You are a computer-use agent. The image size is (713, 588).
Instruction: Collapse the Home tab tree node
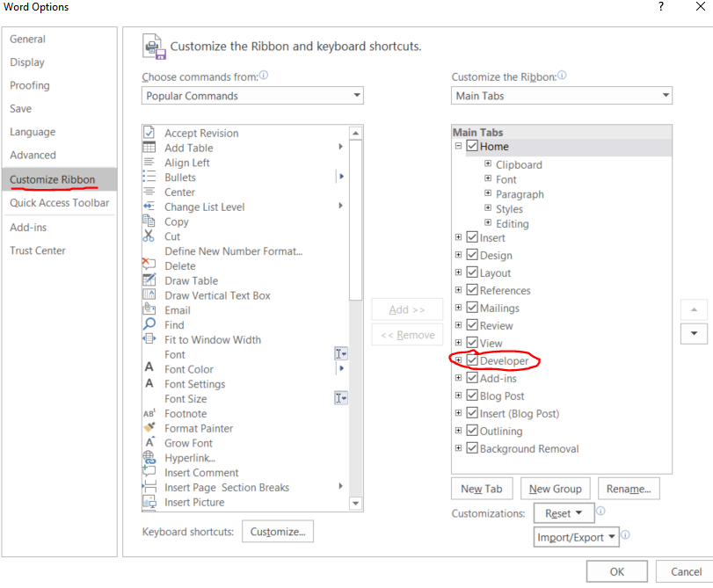pyautogui.click(x=458, y=146)
